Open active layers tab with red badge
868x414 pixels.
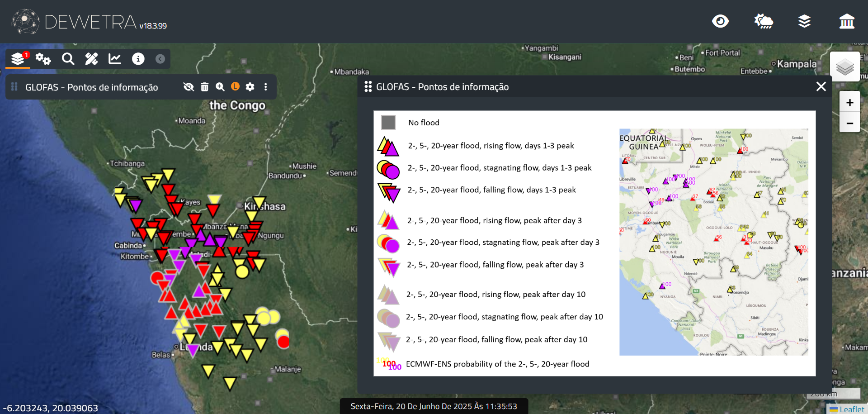tap(19, 59)
